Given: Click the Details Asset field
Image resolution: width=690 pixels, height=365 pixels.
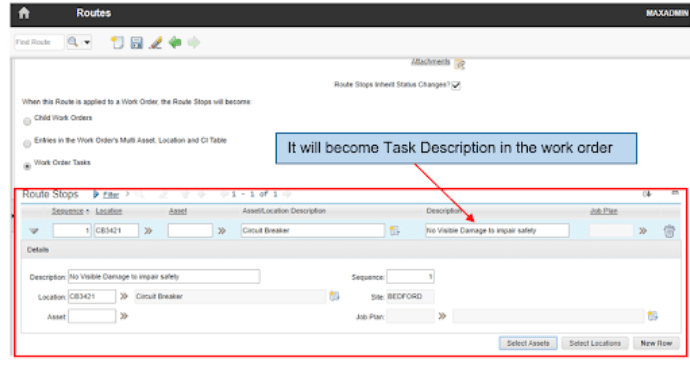Looking at the screenshot, I should pos(92,316).
